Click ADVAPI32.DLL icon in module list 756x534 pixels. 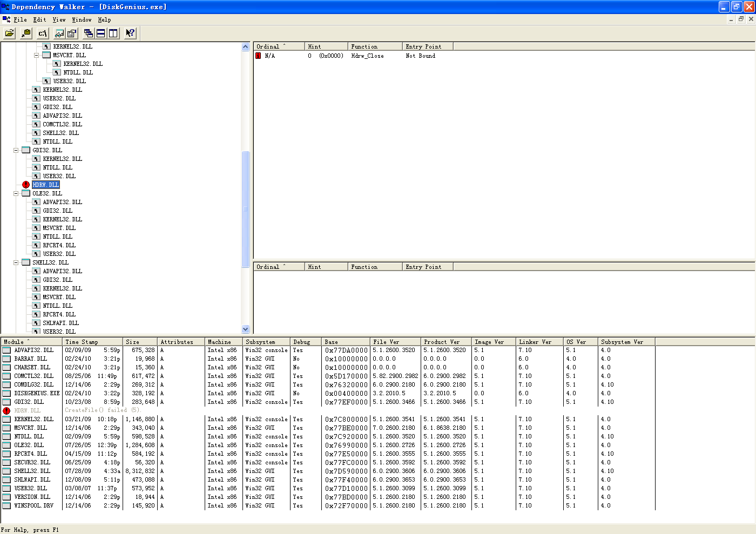(6, 350)
